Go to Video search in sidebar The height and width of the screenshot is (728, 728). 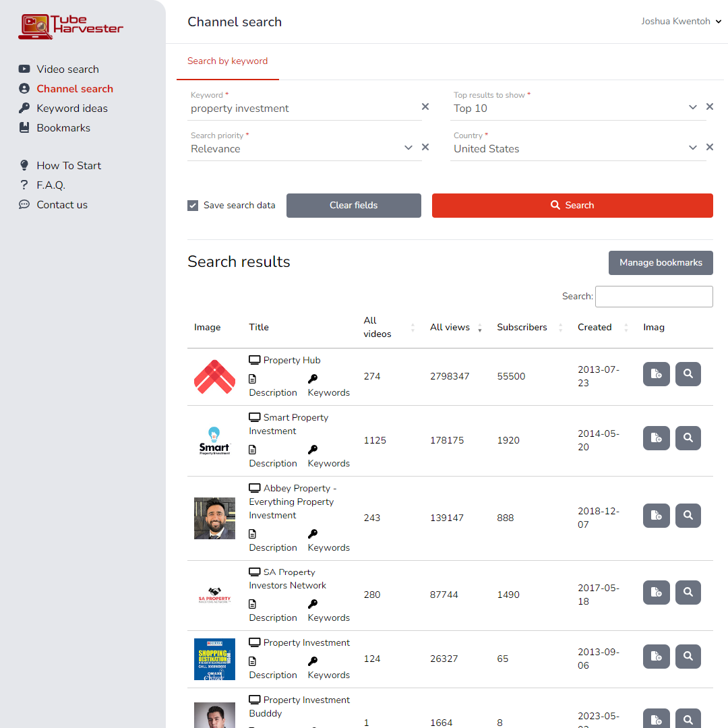(67, 69)
